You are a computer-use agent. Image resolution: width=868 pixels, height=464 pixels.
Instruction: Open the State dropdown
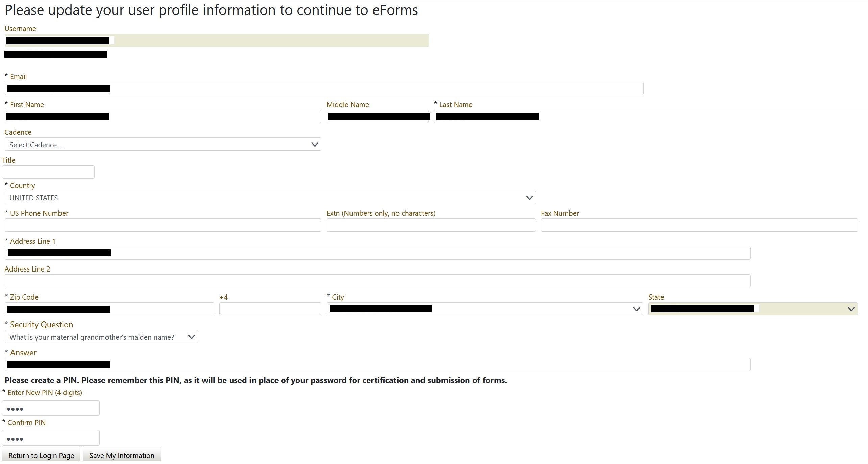point(752,309)
